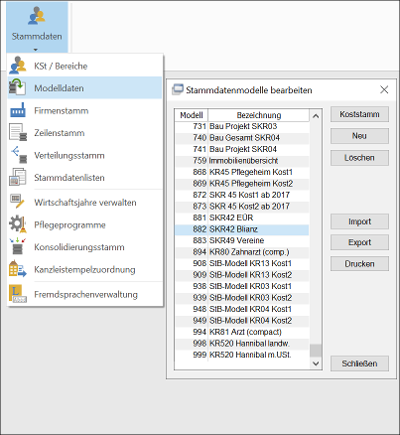Open KSt / Bereiche menu entry
The height and width of the screenshot is (435, 400).
point(85,66)
